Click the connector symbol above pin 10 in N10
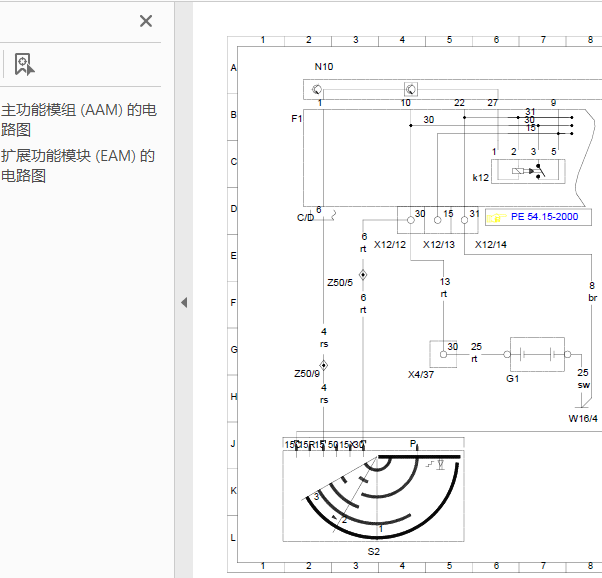This screenshot has width=602, height=578. coord(410,89)
